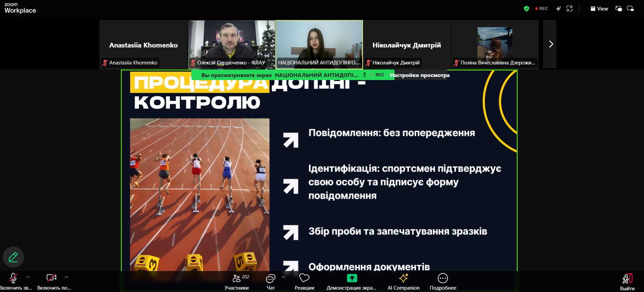Screen dimensions: 644x292
Task: Select Олексій Сердюченко video thumbnail
Action: pyautogui.click(x=231, y=44)
